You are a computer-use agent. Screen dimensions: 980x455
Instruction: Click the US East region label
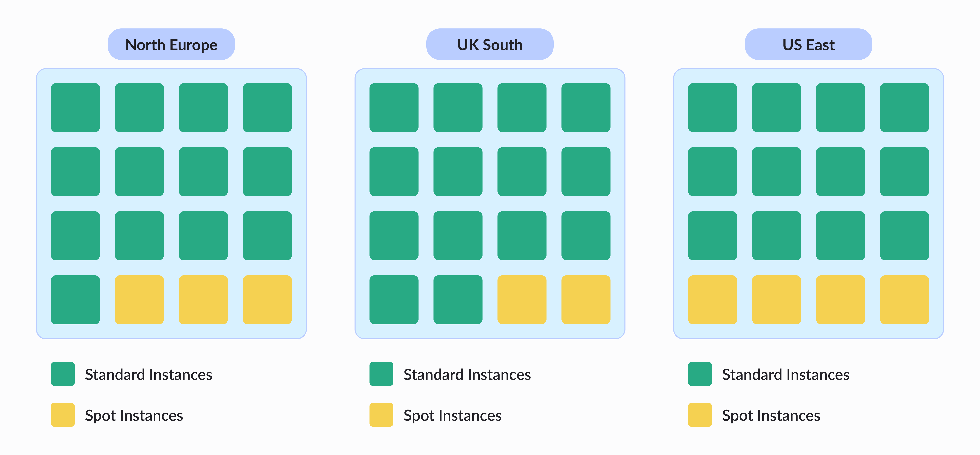click(808, 44)
